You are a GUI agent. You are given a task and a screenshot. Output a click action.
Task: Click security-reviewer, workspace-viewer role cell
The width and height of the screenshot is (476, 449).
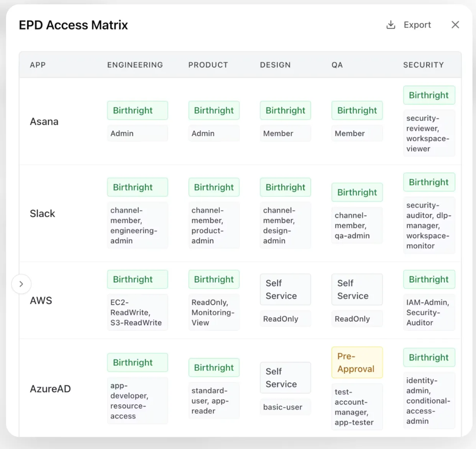(429, 133)
